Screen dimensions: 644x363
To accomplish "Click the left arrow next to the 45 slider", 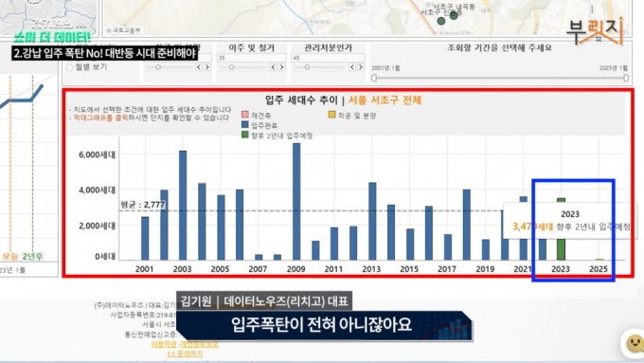I will (x=352, y=67).
